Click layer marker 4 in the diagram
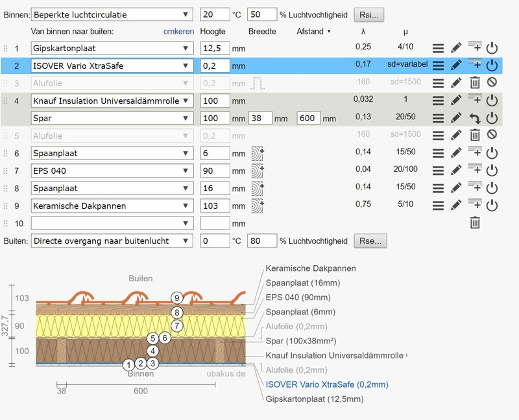519x420 pixels. click(152, 351)
